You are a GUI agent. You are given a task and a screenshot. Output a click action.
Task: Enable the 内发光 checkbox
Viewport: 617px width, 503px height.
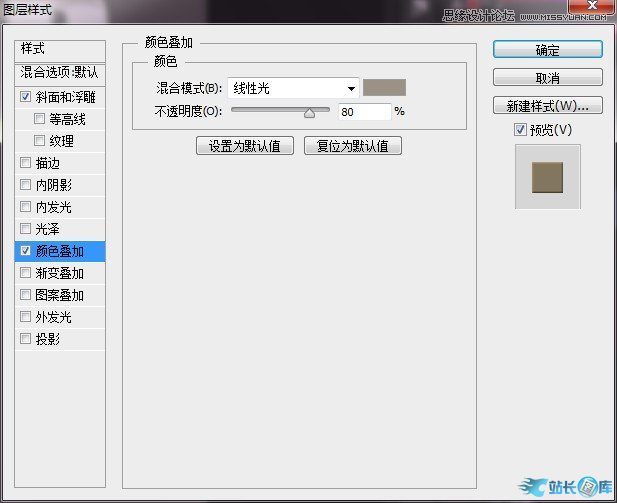click(x=25, y=206)
